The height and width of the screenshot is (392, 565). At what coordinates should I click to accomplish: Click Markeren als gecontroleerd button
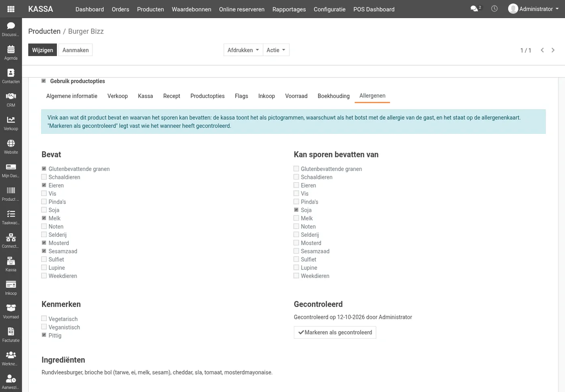335,332
